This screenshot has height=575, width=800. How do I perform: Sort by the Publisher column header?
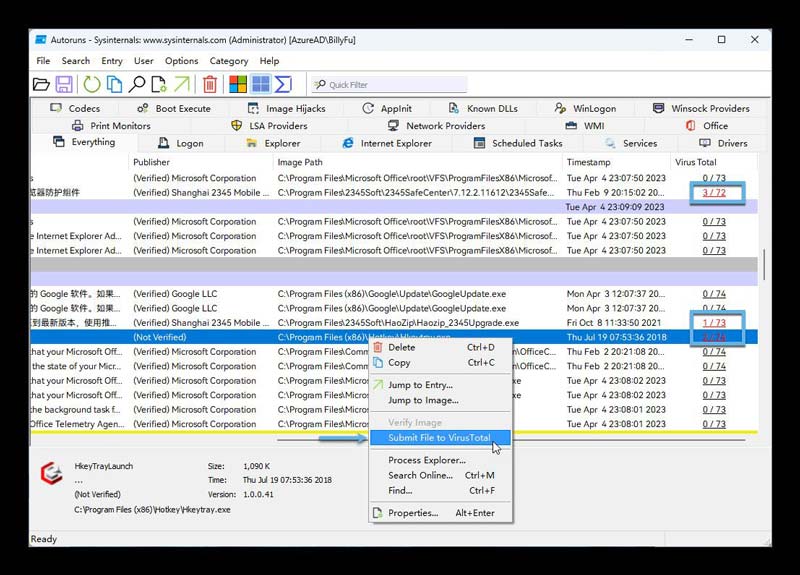[x=201, y=162]
